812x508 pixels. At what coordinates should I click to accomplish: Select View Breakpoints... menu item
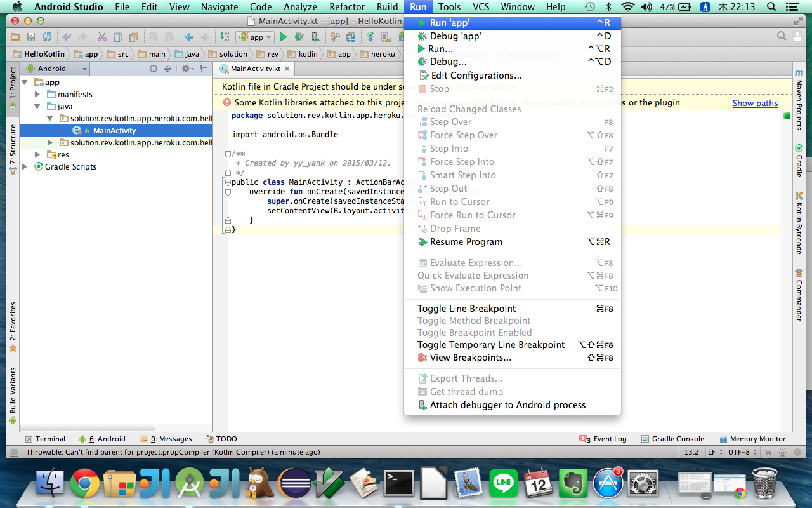[x=513, y=358]
